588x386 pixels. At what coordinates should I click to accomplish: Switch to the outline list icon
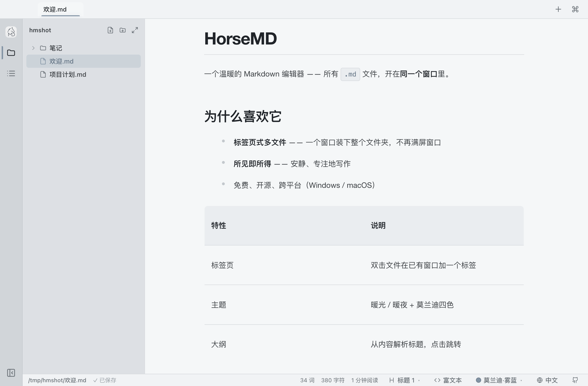tap(11, 73)
